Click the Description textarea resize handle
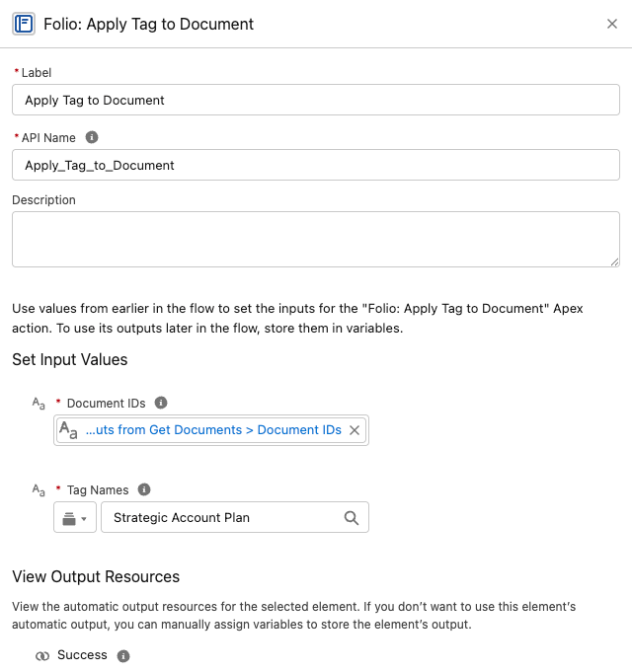This screenshot has height=672, width=632. 614,261
